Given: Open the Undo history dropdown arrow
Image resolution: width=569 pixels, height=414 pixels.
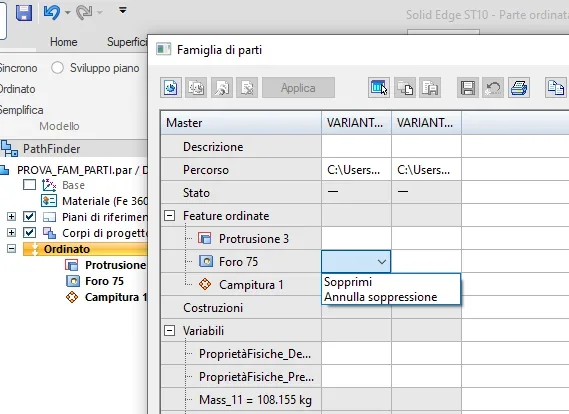Looking at the screenshot, I should pyautogui.click(x=67, y=13).
